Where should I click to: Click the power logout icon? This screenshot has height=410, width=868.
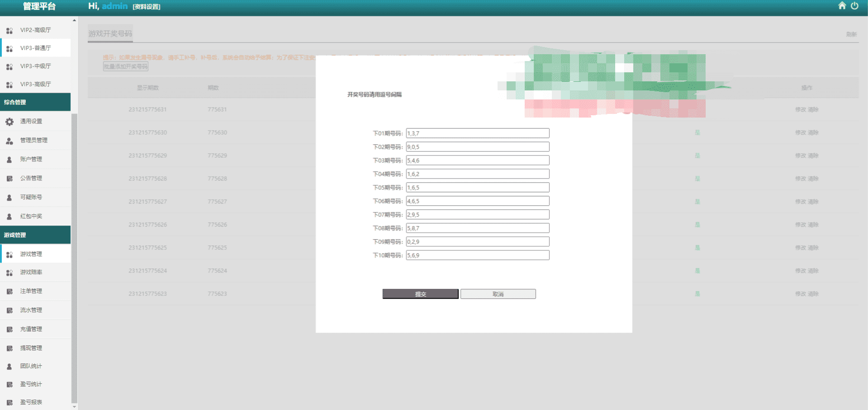click(854, 5)
